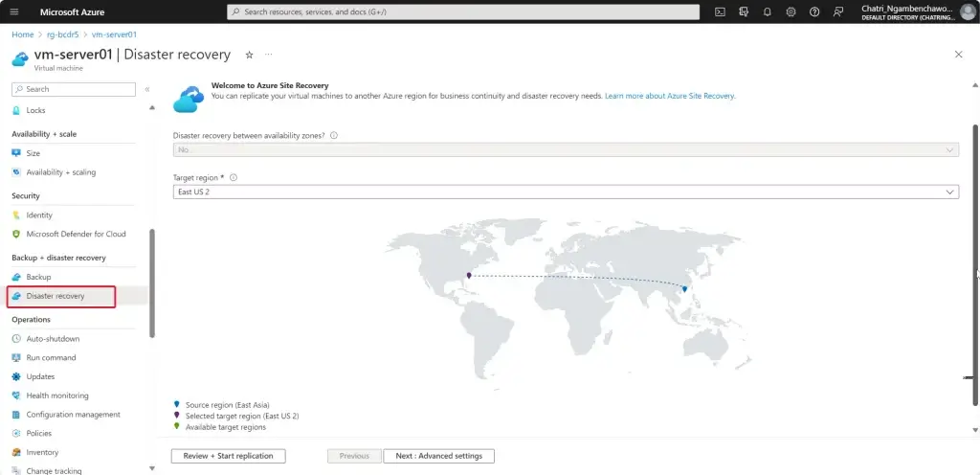Screen dimensions: 980x475
Task: Open the availability zones dropdown showing No
Action: pyautogui.click(x=566, y=150)
